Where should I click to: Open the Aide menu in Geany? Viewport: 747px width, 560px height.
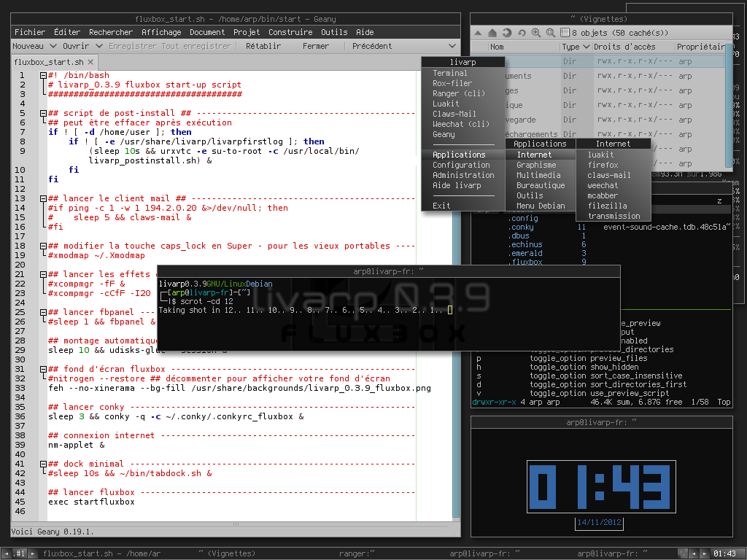(365, 32)
